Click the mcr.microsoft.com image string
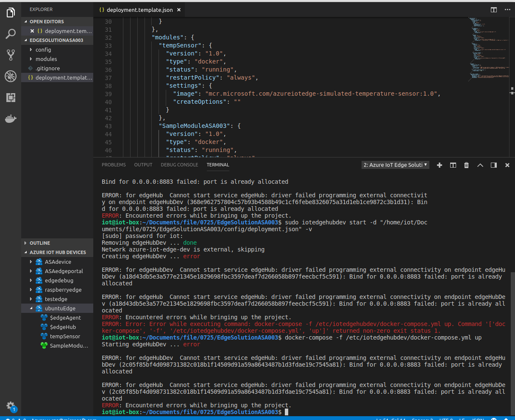515x420 pixels. pos(321,94)
